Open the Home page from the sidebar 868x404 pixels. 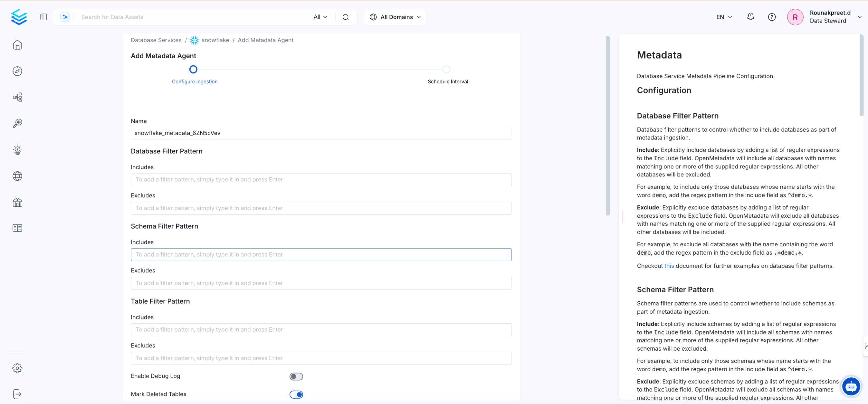[x=17, y=45]
